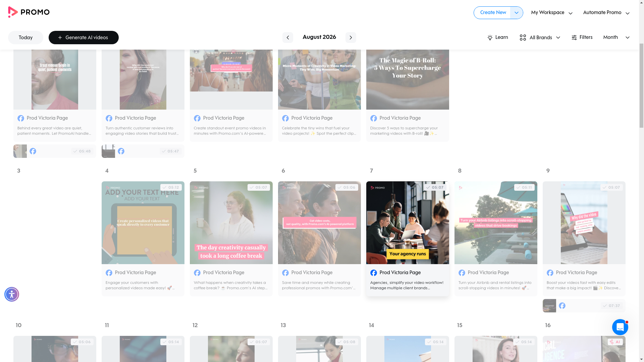Image resolution: width=644 pixels, height=362 pixels.
Task: Open Automate Promo menu
Action: 606,13
